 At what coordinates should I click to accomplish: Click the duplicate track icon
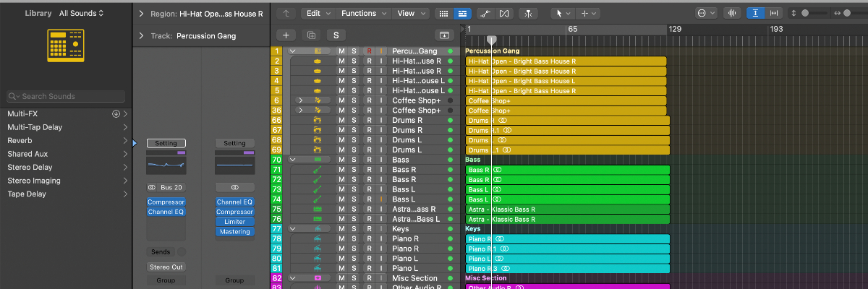point(311,35)
